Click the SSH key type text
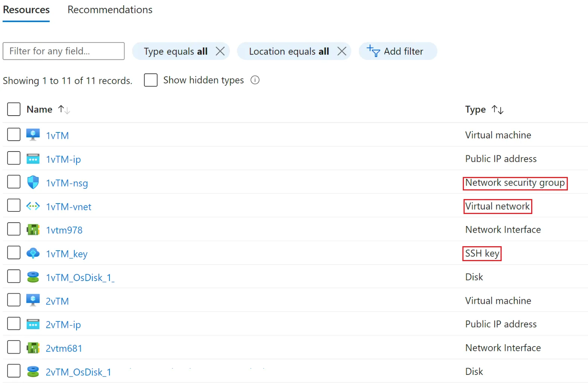The image size is (588, 388). click(x=482, y=253)
